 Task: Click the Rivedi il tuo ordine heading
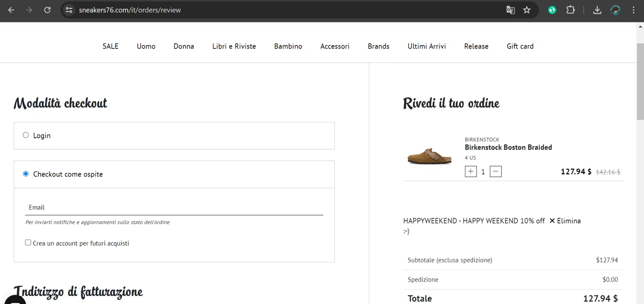coord(451,103)
